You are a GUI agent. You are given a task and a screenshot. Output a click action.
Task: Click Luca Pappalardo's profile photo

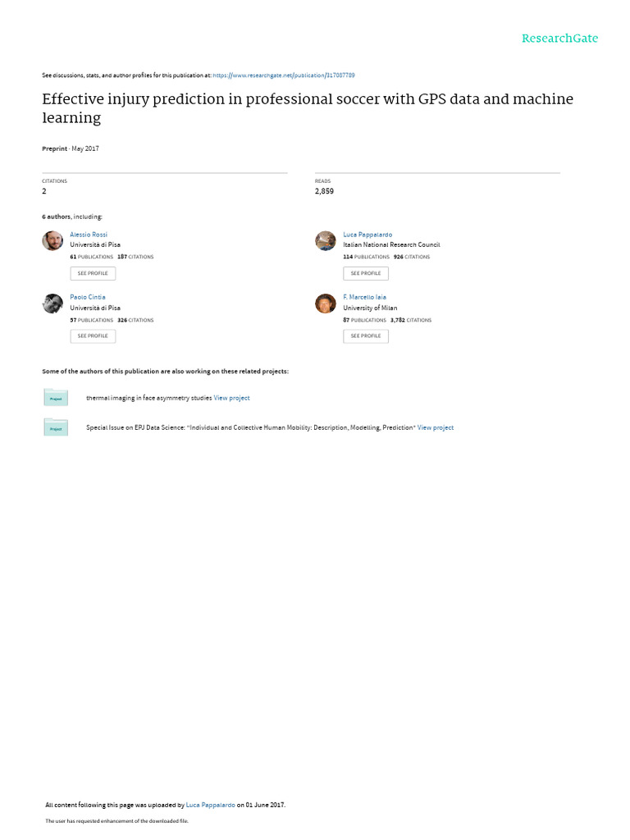coord(326,240)
